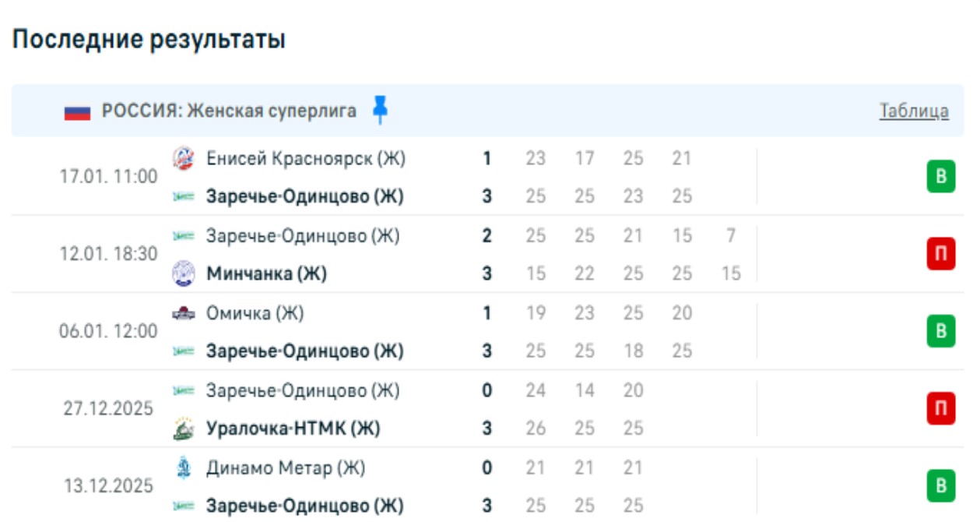
Task: Select Минчанка (Ж) team name
Action: [x=266, y=274]
